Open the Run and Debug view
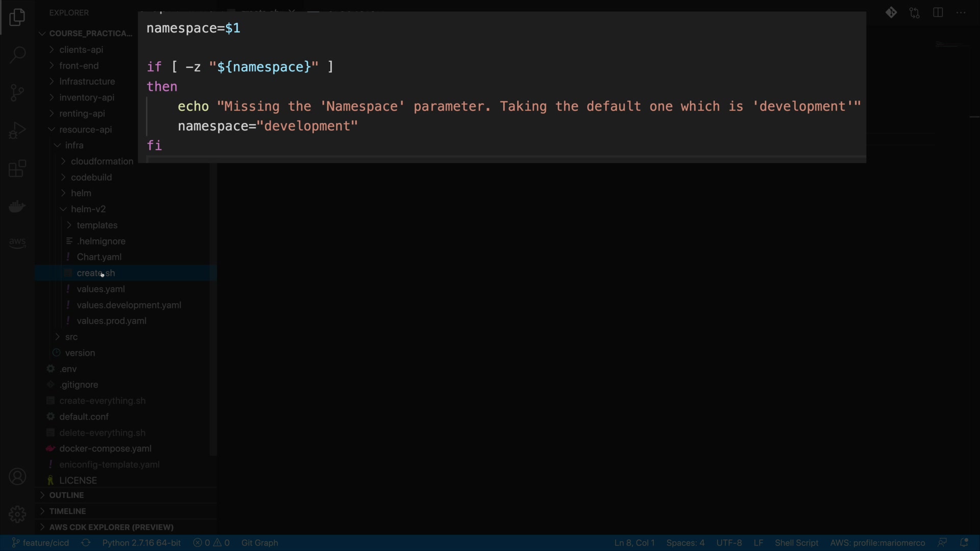This screenshot has height=551, width=980. (x=17, y=131)
